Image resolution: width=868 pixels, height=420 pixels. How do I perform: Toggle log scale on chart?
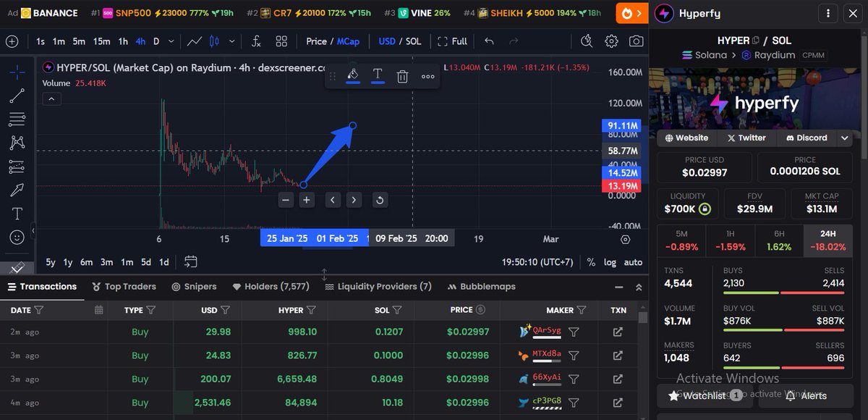coord(610,262)
